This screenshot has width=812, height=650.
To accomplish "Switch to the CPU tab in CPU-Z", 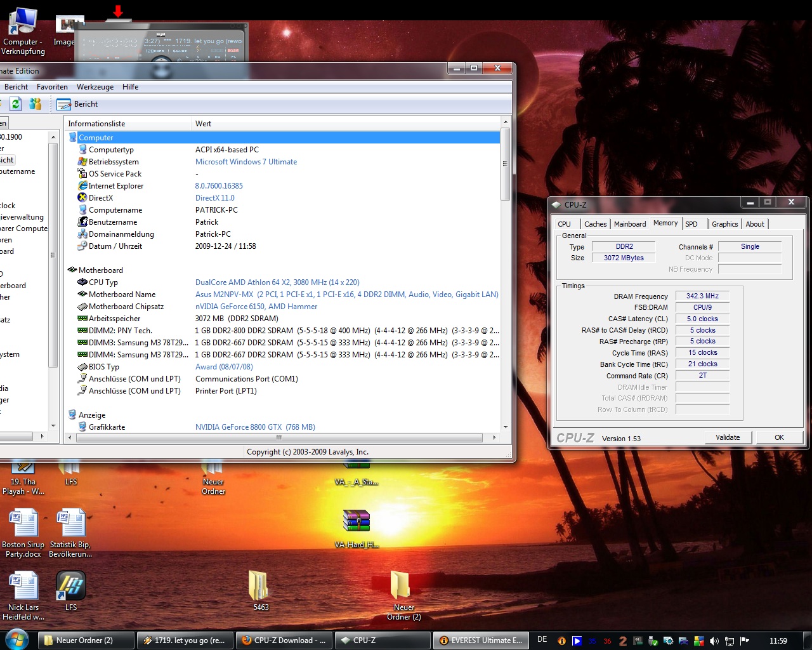I will coord(565,224).
